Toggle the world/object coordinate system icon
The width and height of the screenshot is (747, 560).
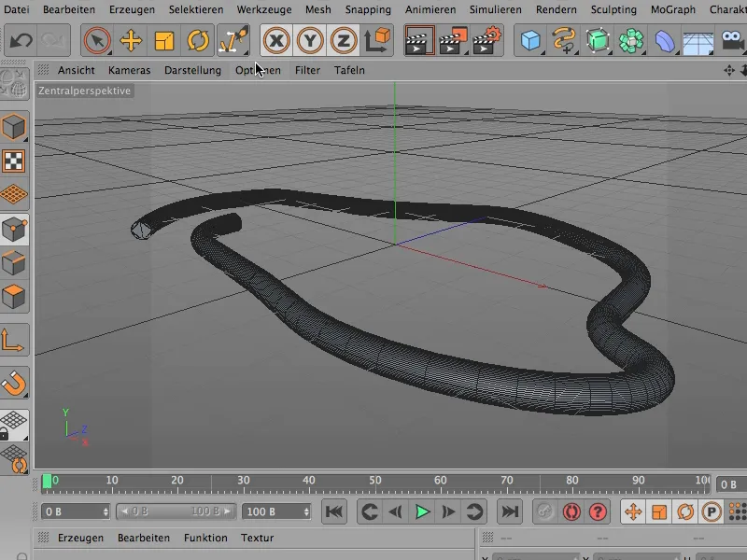[377, 40]
